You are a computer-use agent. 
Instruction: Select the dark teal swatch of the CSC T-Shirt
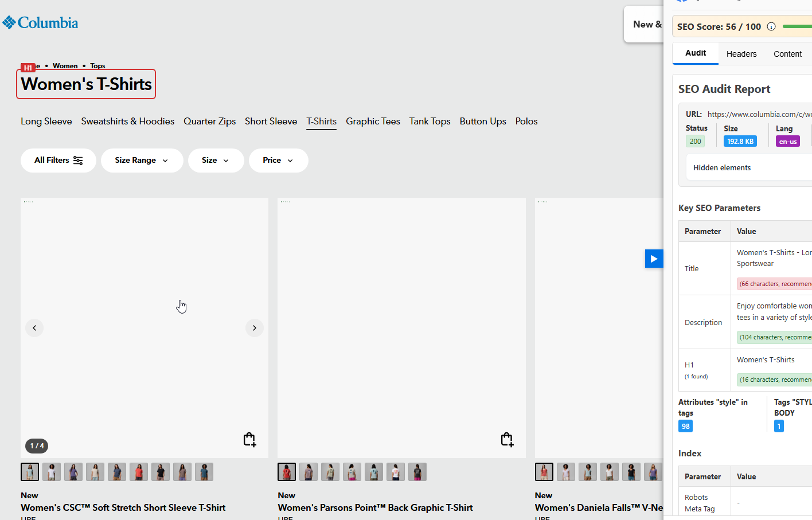pyautogui.click(x=204, y=472)
